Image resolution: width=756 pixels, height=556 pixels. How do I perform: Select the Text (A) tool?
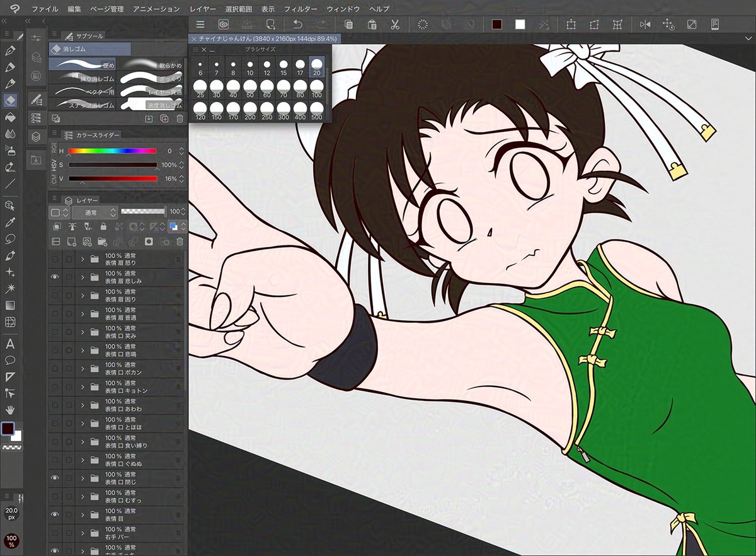10,344
